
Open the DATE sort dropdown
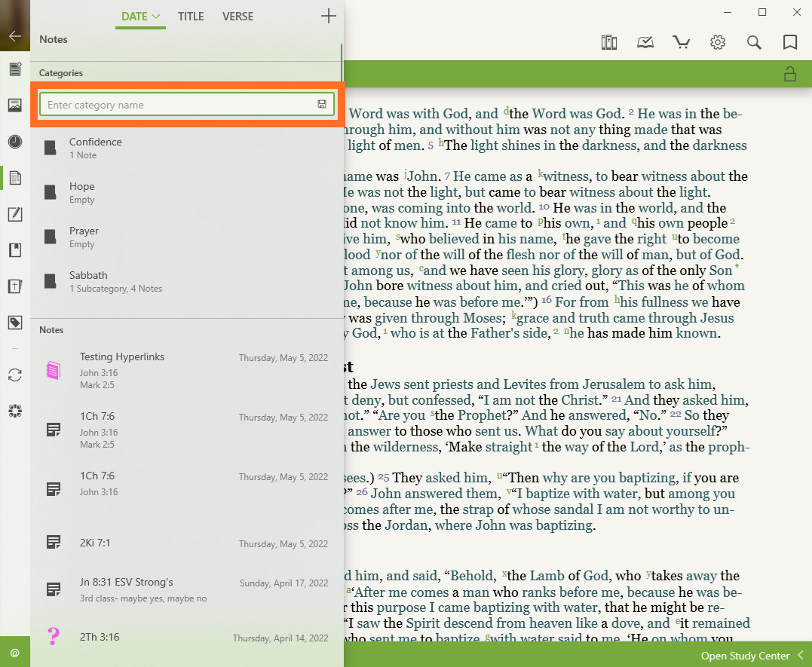tap(140, 17)
